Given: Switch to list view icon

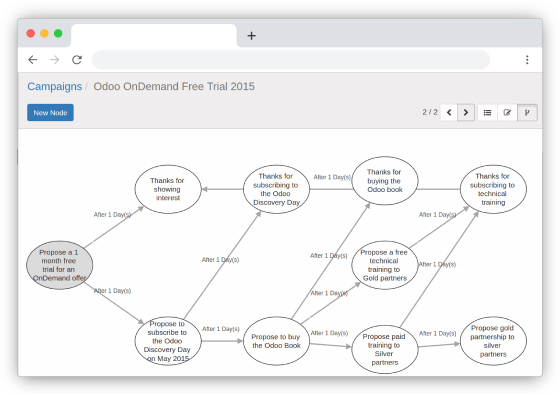Looking at the screenshot, I should tap(487, 112).
